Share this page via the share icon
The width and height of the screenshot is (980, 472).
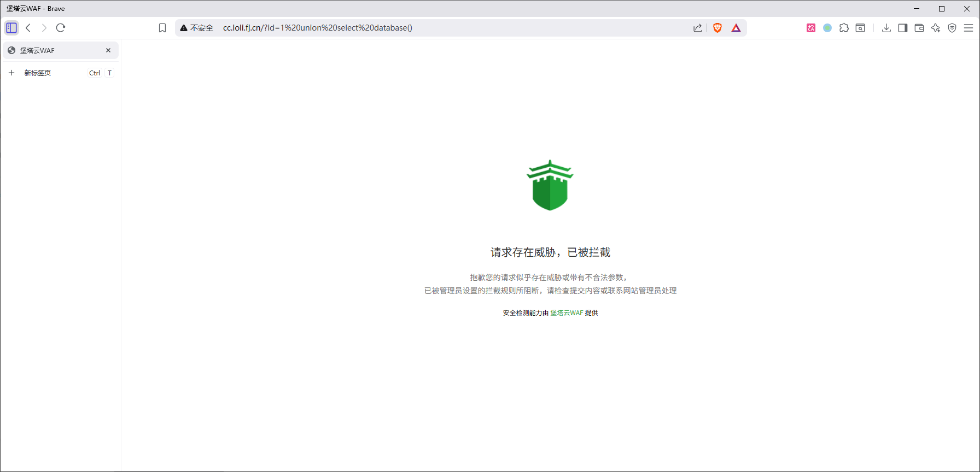click(698, 28)
